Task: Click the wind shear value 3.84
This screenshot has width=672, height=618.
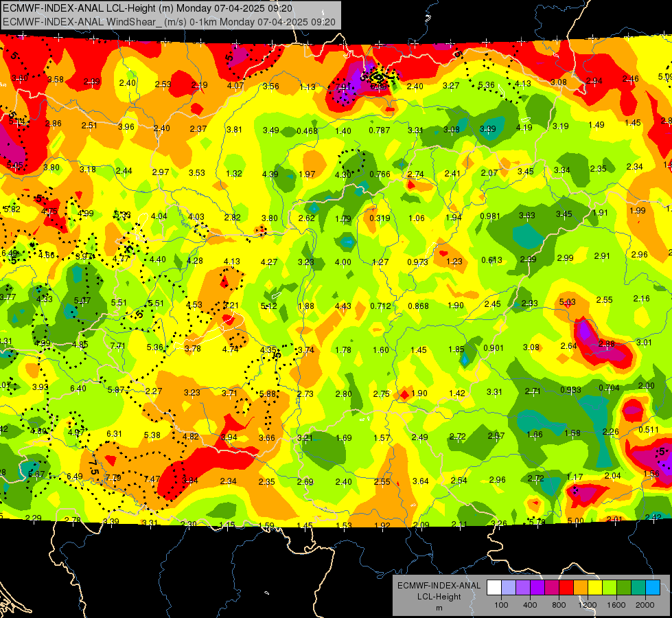Action: coord(190,481)
